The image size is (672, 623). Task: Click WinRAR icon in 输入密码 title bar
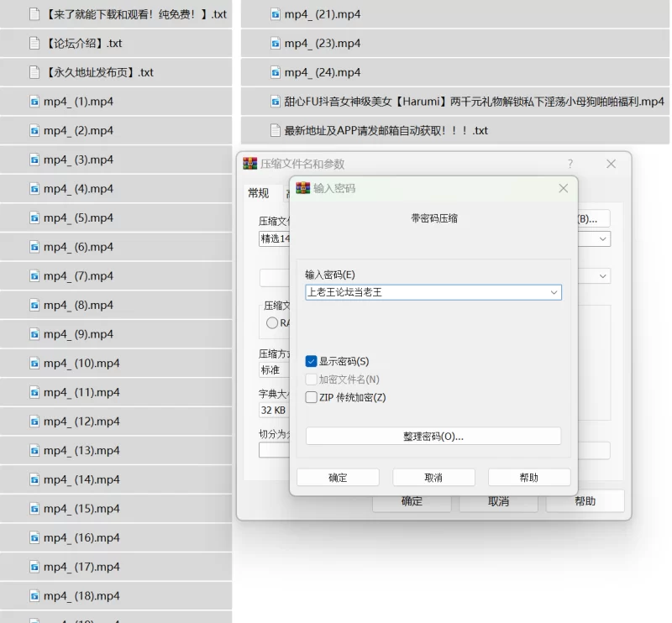pos(303,188)
